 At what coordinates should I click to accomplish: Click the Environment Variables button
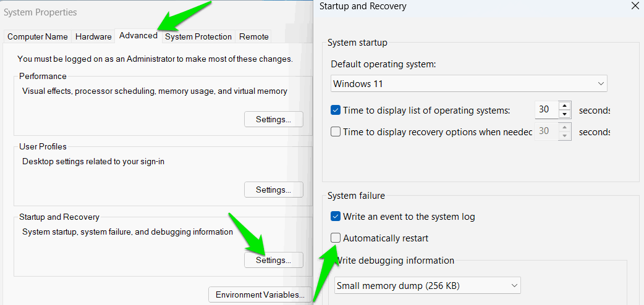tap(260, 295)
